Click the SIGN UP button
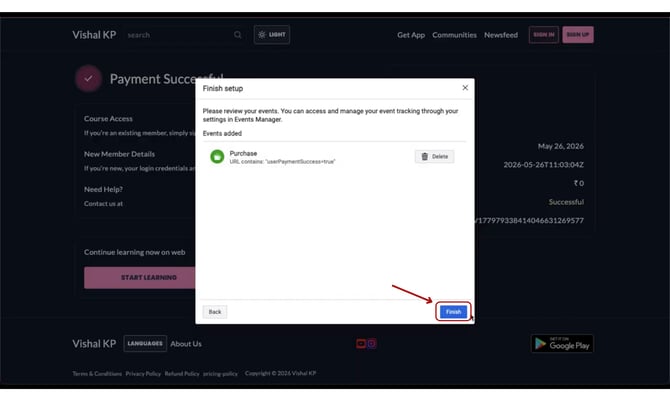The height and width of the screenshot is (408, 670). click(x=578, y=35)
